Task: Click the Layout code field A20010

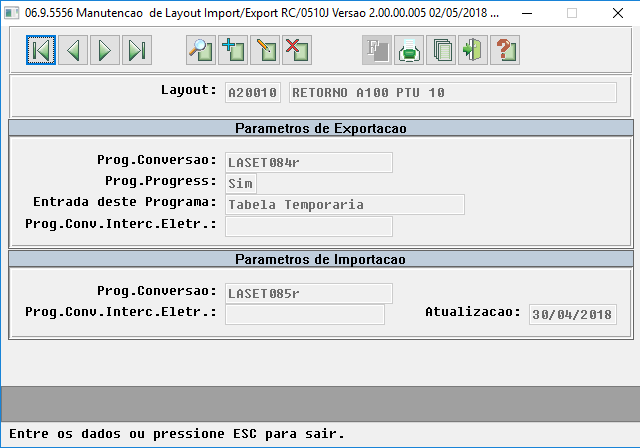Action: [x=253, y=93]
